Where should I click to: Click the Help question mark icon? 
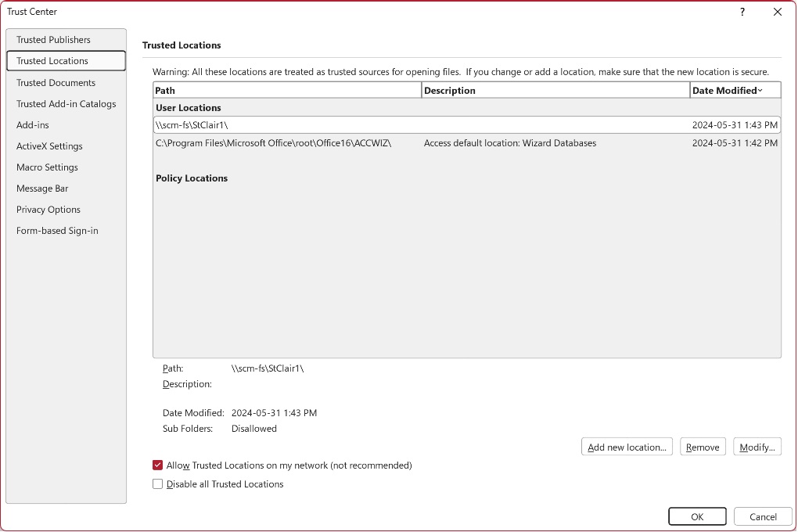pyautogui.click(x=742, y=12)
